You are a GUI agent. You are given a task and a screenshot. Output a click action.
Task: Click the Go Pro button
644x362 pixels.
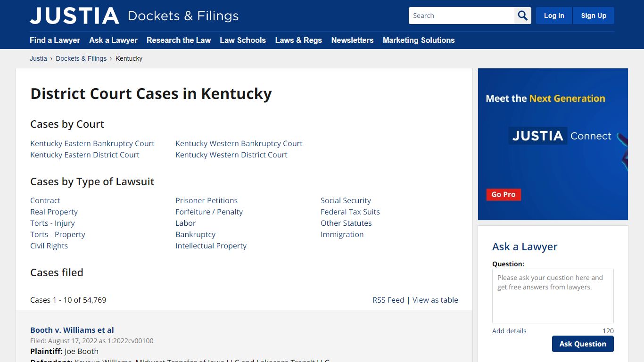tap(504, 194)
